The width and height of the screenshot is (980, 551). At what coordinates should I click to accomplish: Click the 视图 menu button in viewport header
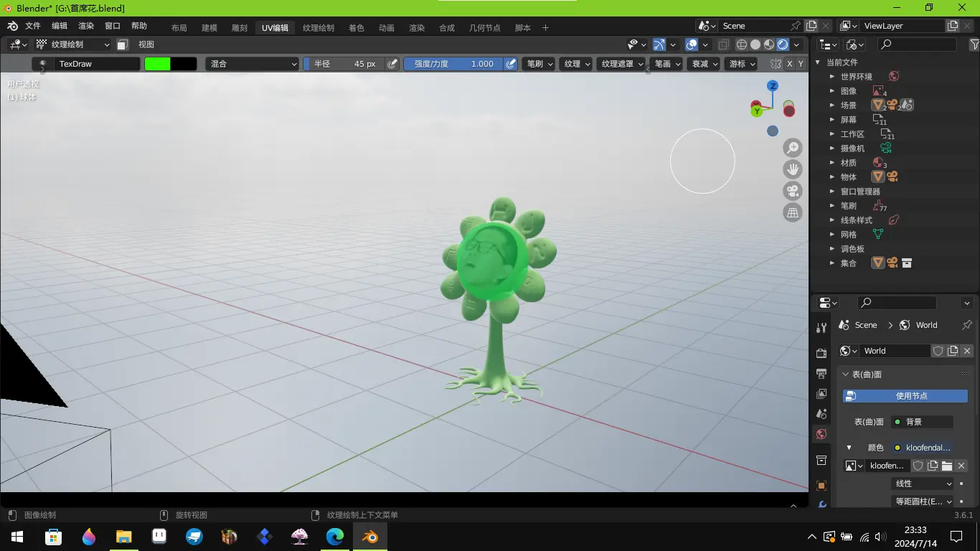(x=146, y=44)
